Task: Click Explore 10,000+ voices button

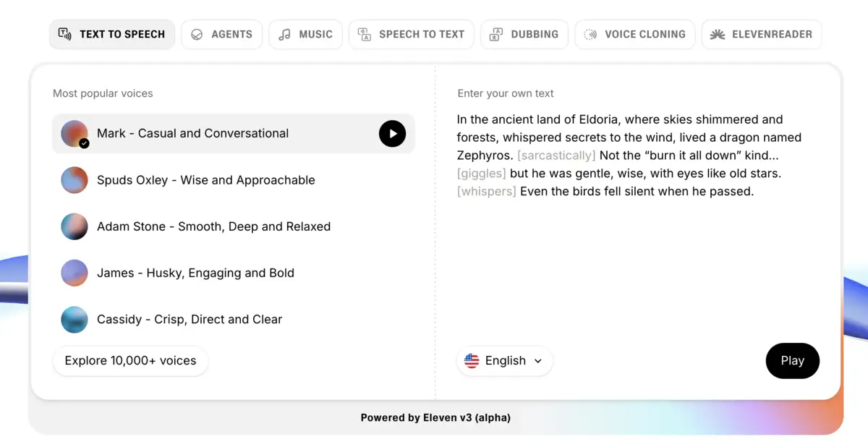Action: click(x=130, y=361)
